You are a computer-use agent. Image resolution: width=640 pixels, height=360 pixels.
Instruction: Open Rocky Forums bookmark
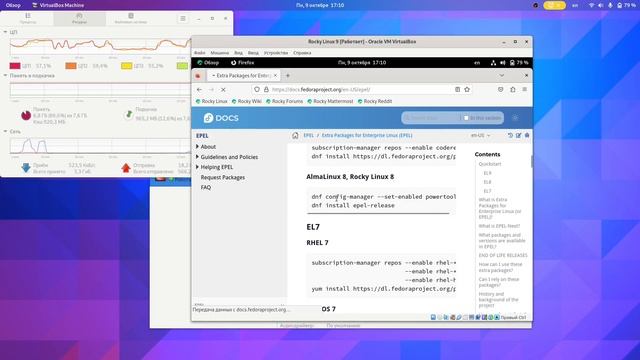[x=284, y=101]
